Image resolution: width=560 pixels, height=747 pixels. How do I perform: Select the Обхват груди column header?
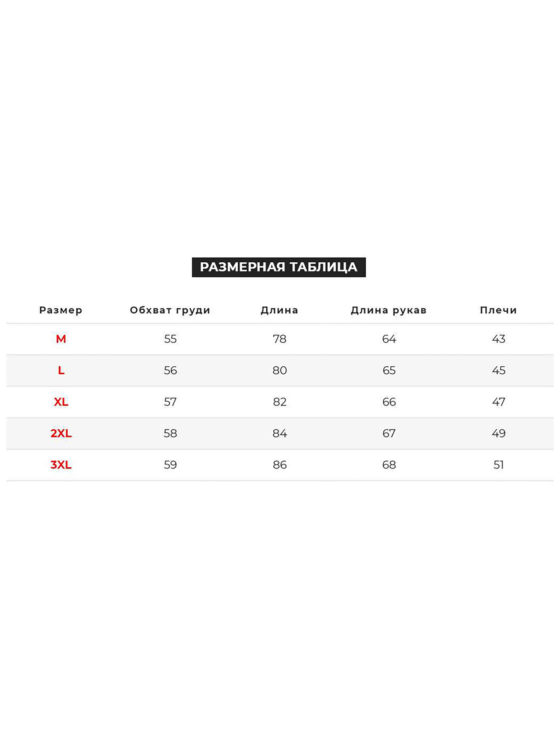pyautogui.click(x=170, y=310)
